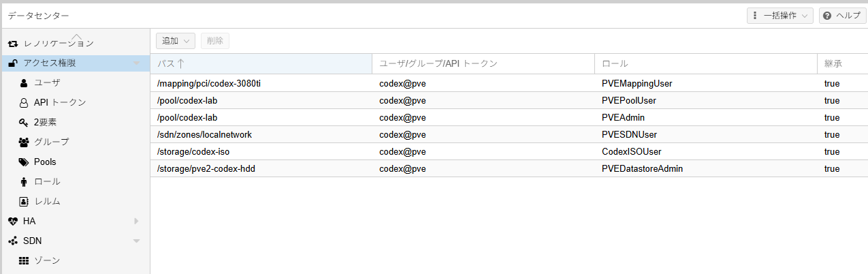This screenshot has height=274, width=868.
Task: Click the replication arrows icon in the sidebar
Action: coord(13,44)
